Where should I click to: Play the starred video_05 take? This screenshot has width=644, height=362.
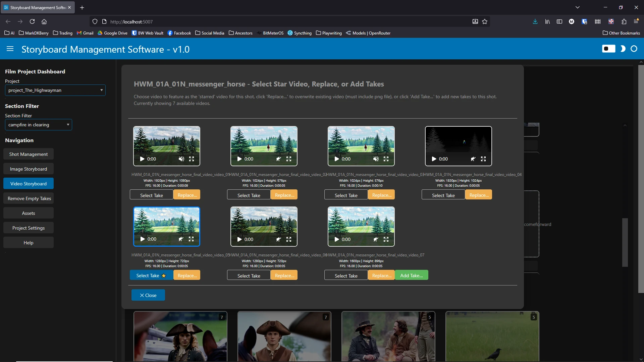(142, 239)
